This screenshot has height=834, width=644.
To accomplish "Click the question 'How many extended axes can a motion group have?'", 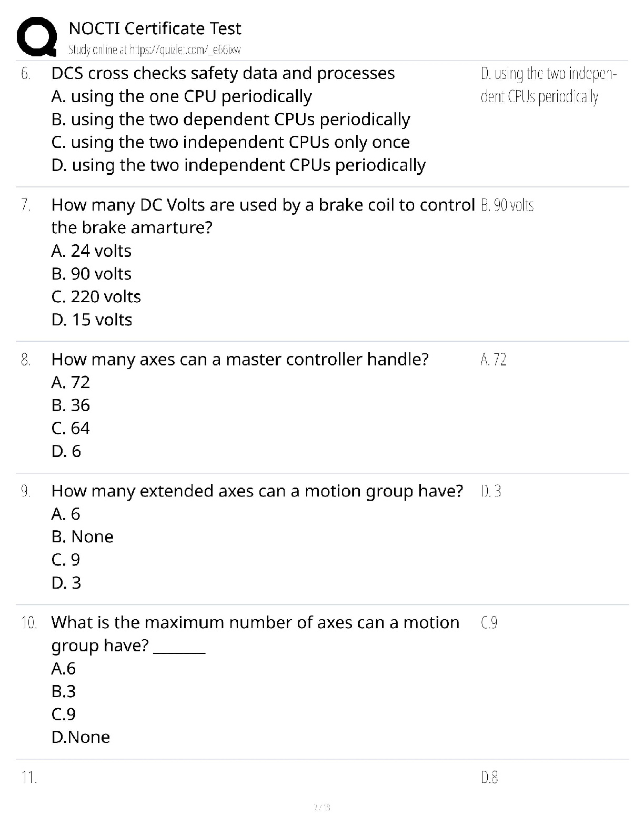I will [x=257, y=491].
